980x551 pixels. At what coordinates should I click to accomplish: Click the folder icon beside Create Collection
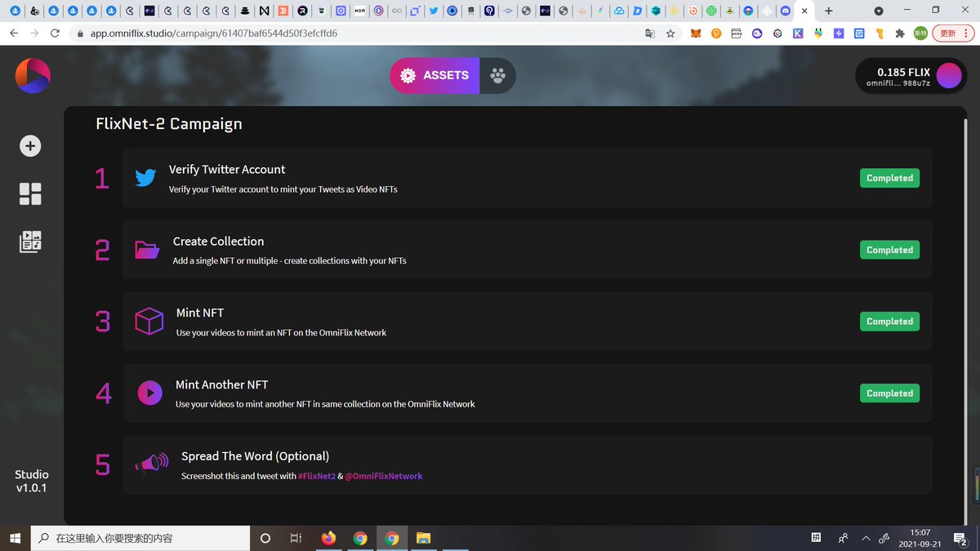tap(147, 250)
